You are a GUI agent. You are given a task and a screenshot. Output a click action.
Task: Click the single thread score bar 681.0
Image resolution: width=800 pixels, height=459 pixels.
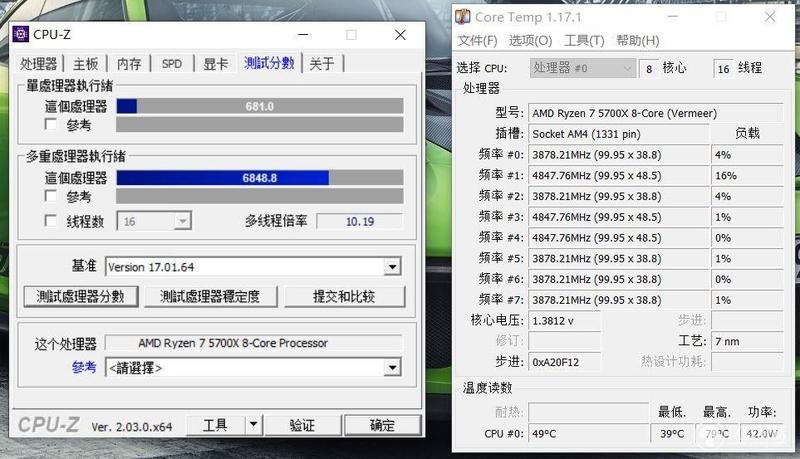point(260,106)
